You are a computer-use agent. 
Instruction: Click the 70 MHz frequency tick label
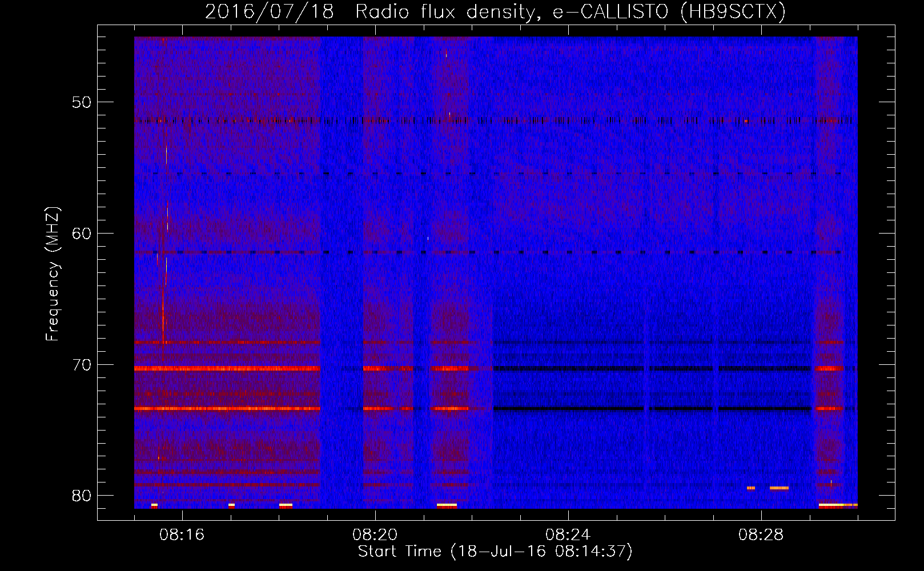[x=82, y=365]
